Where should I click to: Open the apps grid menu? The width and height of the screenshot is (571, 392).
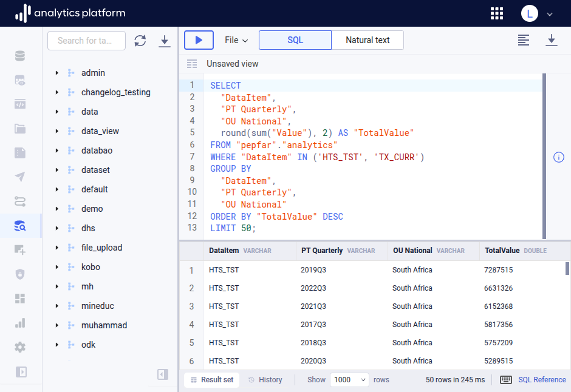pyautogui.click(x=497, y=13)
